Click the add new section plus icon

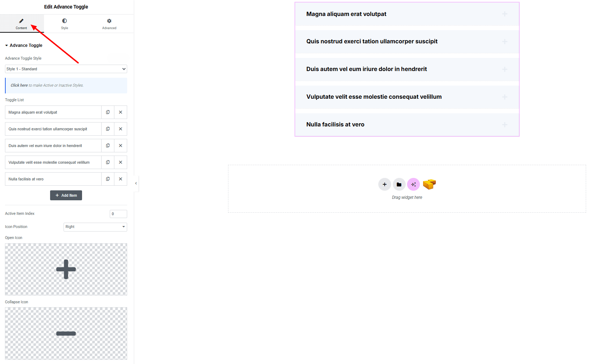(x=384, y=185)
